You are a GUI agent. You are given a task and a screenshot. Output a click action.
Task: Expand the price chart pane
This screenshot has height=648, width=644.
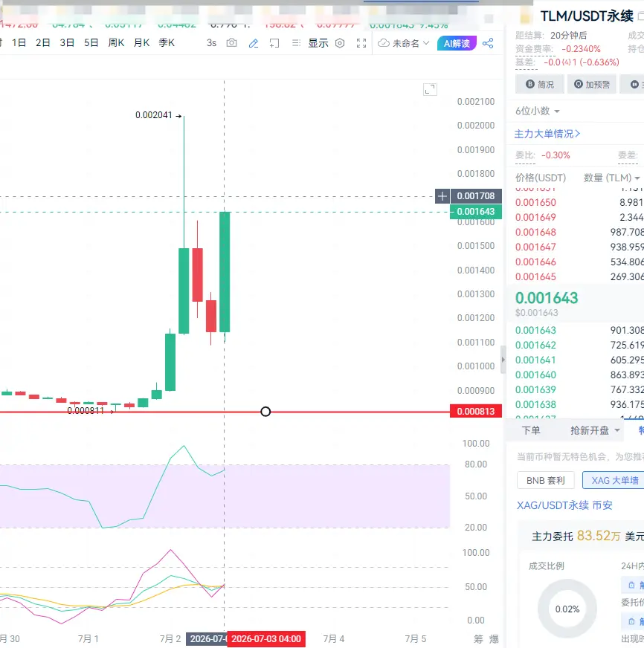click(430, 89)
